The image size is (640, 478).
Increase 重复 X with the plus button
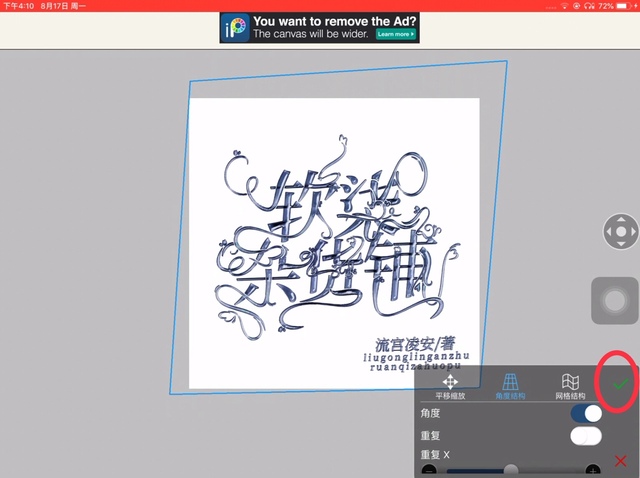(x=593, y=470)
